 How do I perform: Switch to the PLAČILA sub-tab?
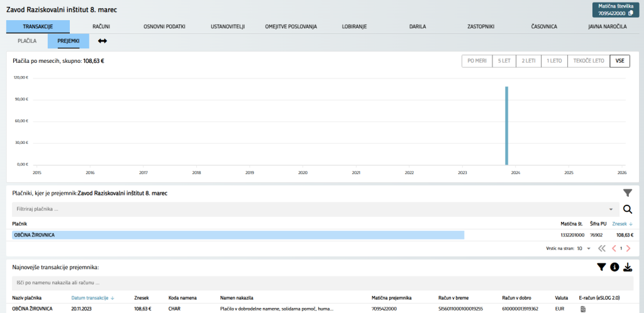(x=27, y=41)
